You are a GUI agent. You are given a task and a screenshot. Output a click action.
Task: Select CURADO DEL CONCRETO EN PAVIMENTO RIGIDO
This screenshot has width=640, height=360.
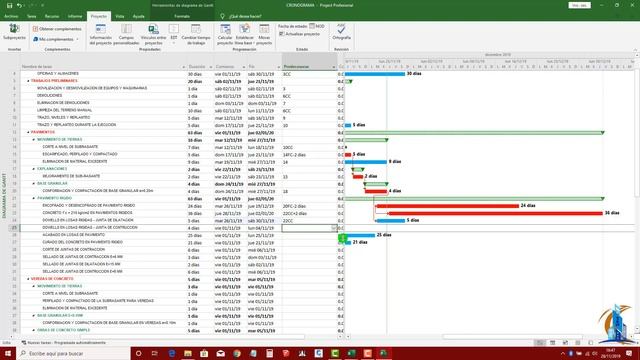[x=82, y=242]
